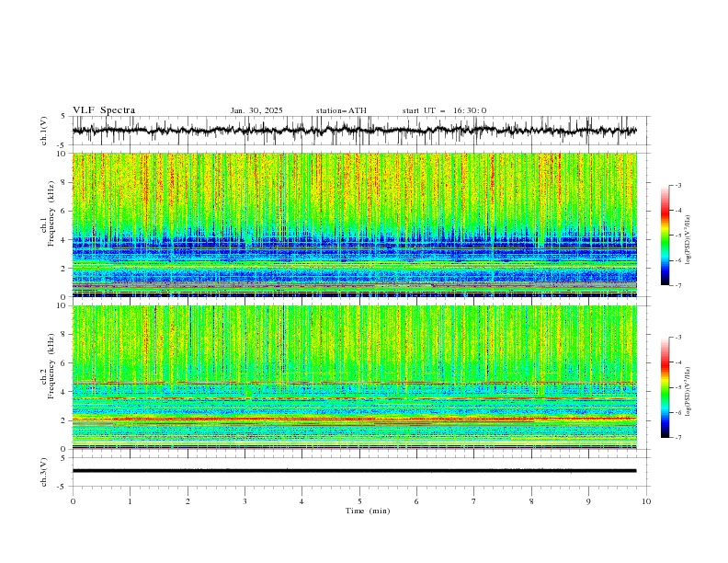728x563 pixels.
Task: Click the ch.1 voltage waveform trace
Action: 354,131
